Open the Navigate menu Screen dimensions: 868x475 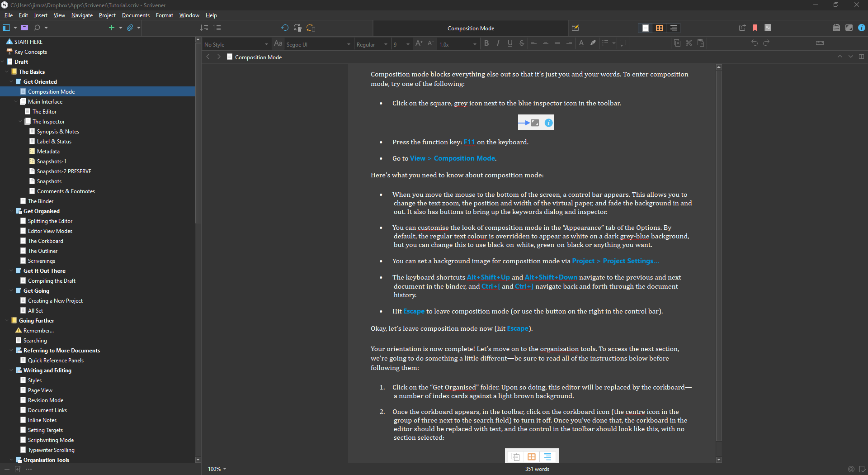point(82,15)
